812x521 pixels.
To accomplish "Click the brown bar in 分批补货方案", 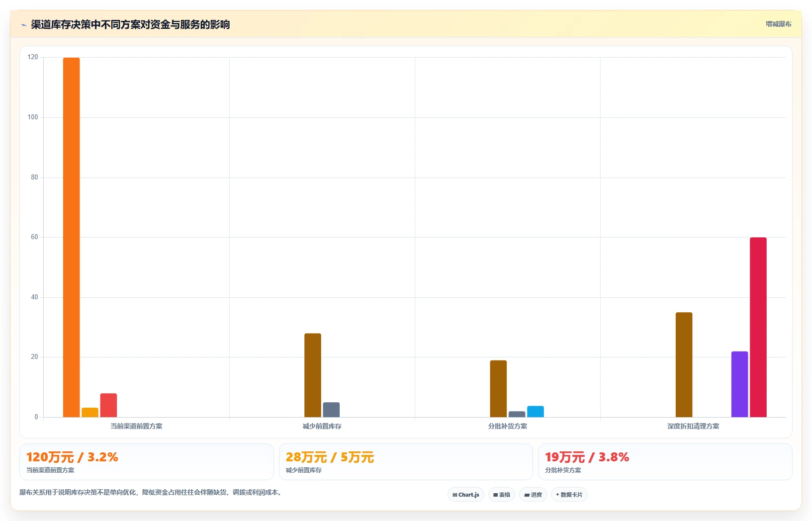I will (x=498, y=389).
